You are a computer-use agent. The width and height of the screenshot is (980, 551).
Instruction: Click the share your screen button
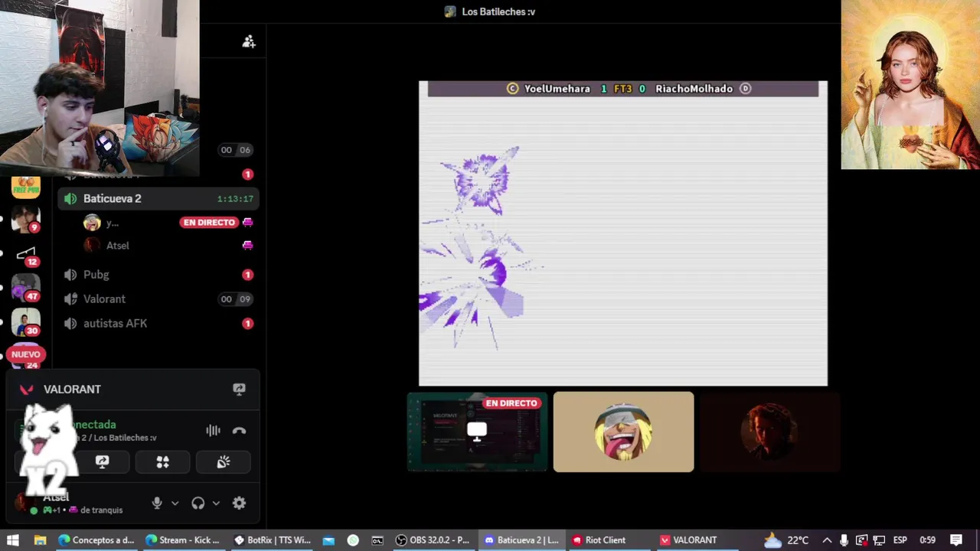tap(102, 462)
